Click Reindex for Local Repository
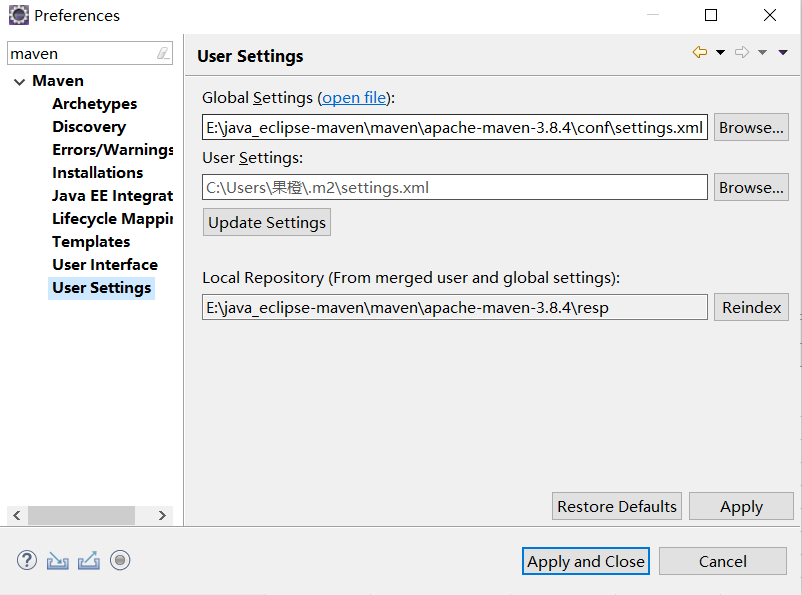The width and height of the screenshot is (802, 595). coord(751,308)
